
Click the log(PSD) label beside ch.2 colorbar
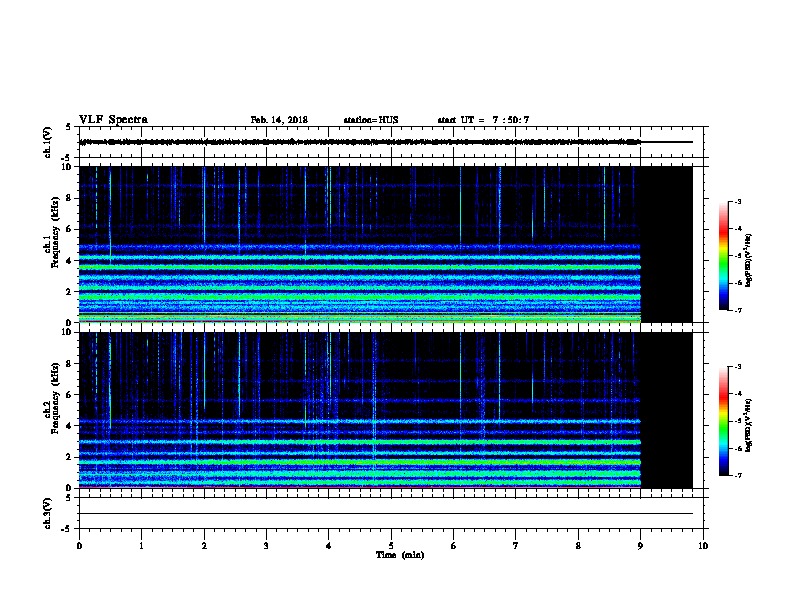(x=748, y=425)
